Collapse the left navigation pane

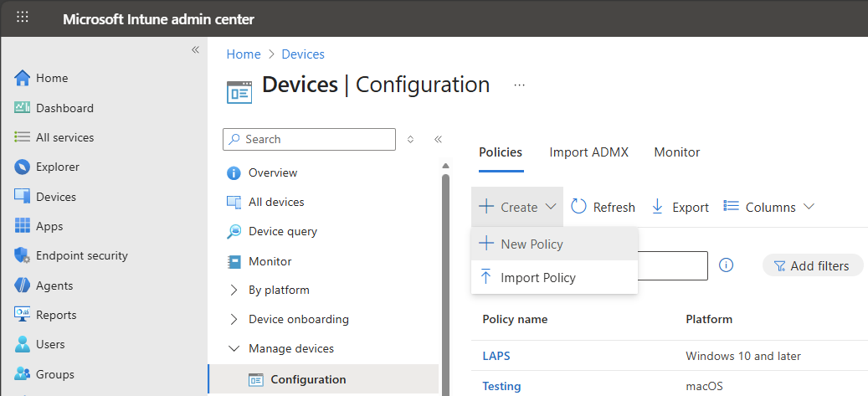point(195,50)
